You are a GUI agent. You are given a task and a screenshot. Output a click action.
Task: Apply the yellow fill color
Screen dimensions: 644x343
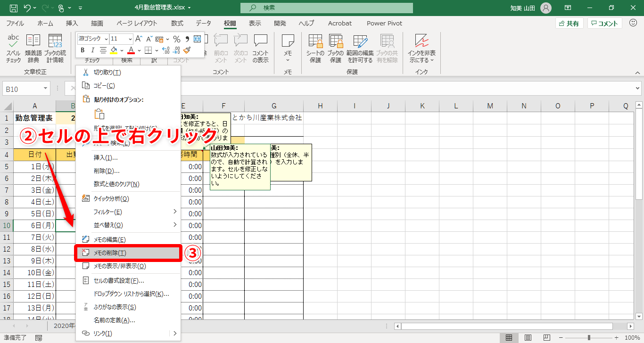click(x=114, y=50)
